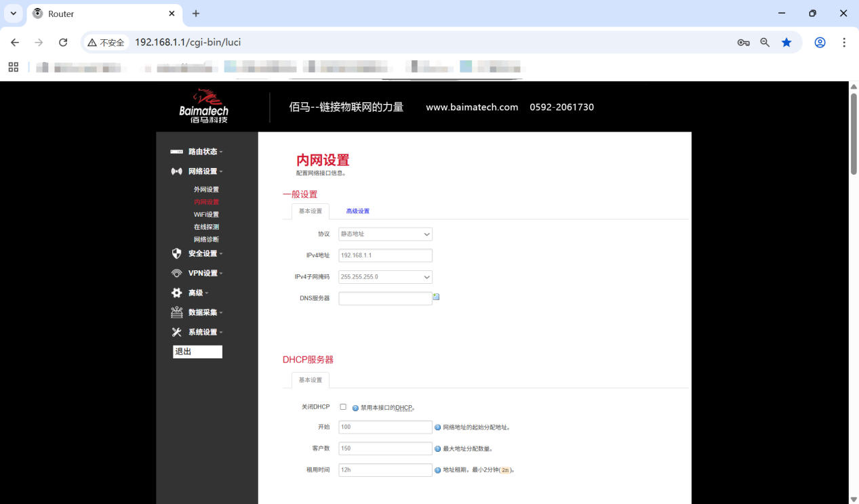
Task: Select the 路由状态 router status icon
Action: pyautogui.click(x=176, y=151)
